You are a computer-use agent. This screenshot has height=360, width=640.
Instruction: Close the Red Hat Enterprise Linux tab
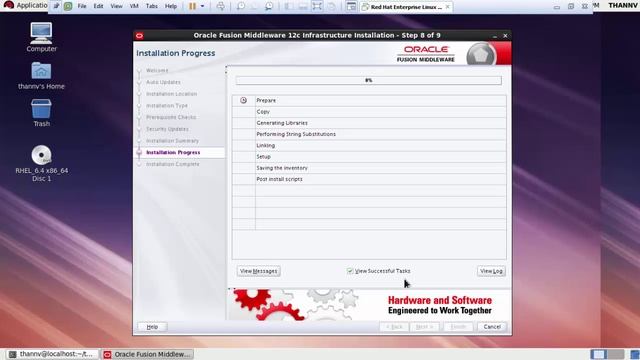pos(448,7)
